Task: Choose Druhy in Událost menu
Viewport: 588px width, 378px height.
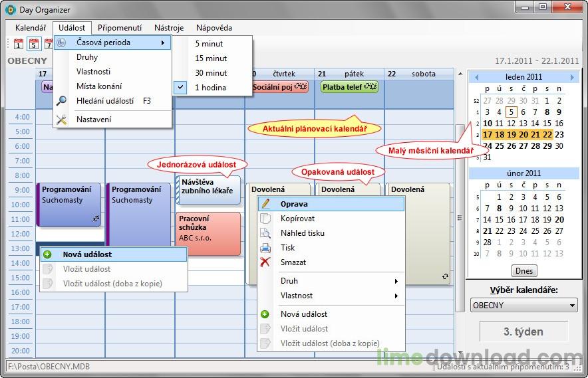Action: 112,57
